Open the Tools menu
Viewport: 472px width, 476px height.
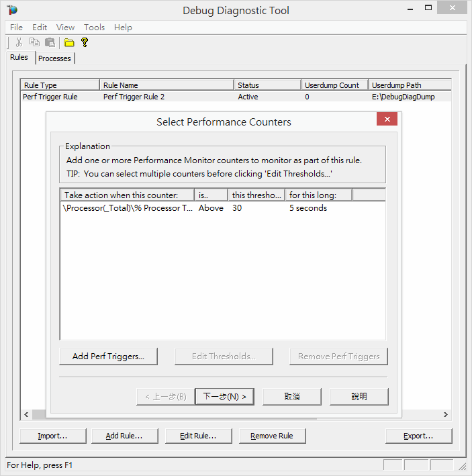click(94, 28)
